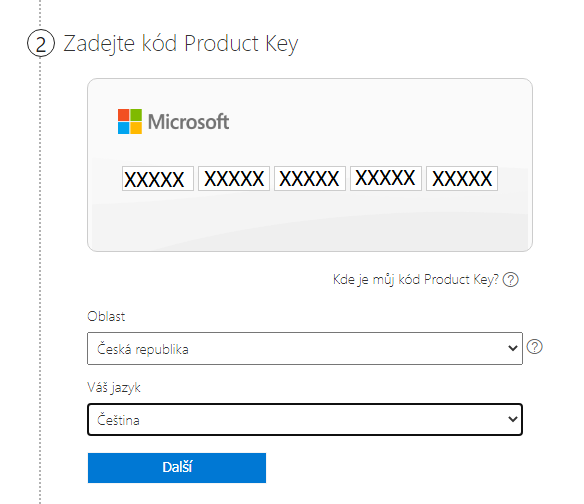Click the circled step number 2 icon

click(41, 43)
